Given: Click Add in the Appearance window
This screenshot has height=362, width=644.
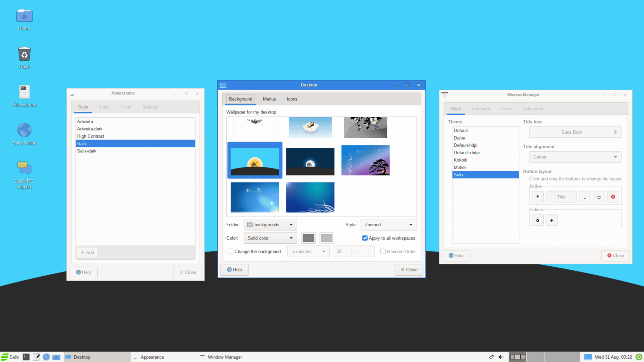Looking at the screenshot, I should click(x=87, y=252).
